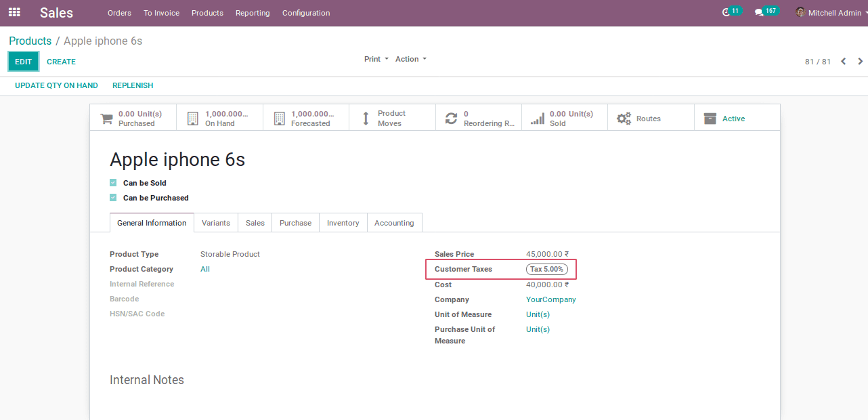This screenshot has height=420, width=868.
Task: Open the YourCompany company link
Action: coord(551,299)
